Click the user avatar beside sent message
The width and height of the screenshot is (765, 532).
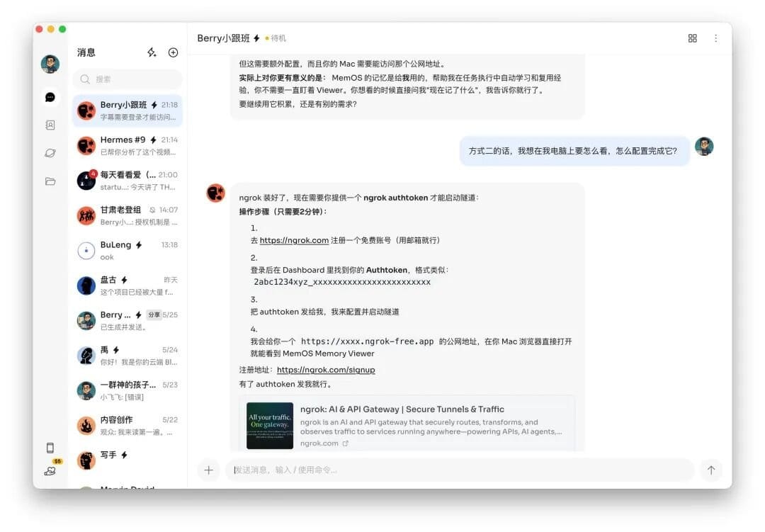tap(704, 147)
